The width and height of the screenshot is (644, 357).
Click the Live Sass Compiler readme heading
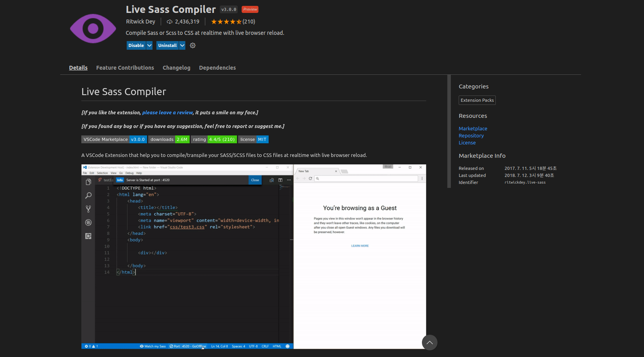click(x=124, y=92)
